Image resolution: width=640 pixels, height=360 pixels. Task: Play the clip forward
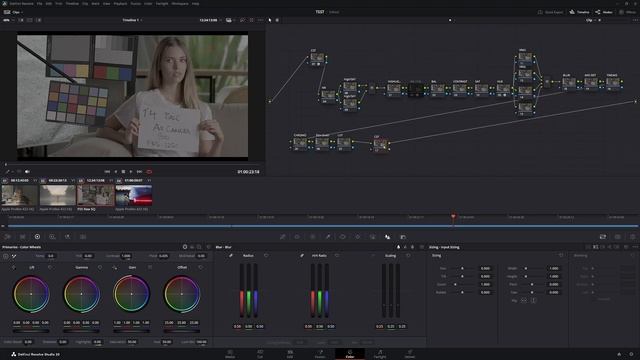coord(131,172)
